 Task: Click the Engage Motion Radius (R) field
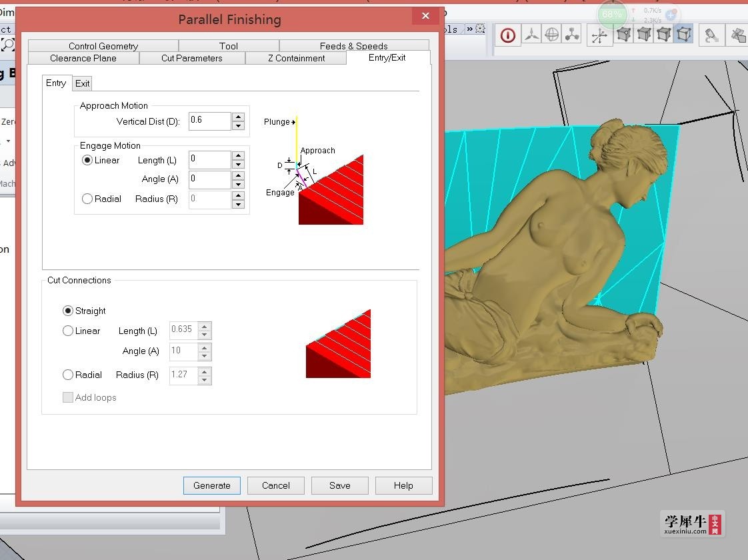click(x=210, y=200)
